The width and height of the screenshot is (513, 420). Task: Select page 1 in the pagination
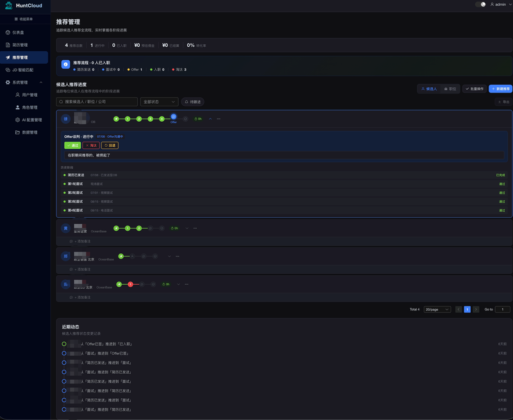(x=467, y=310)
